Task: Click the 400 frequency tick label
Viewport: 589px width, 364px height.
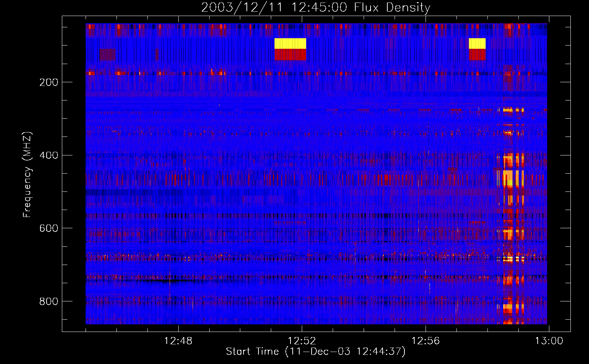Action: coord(49,155)
